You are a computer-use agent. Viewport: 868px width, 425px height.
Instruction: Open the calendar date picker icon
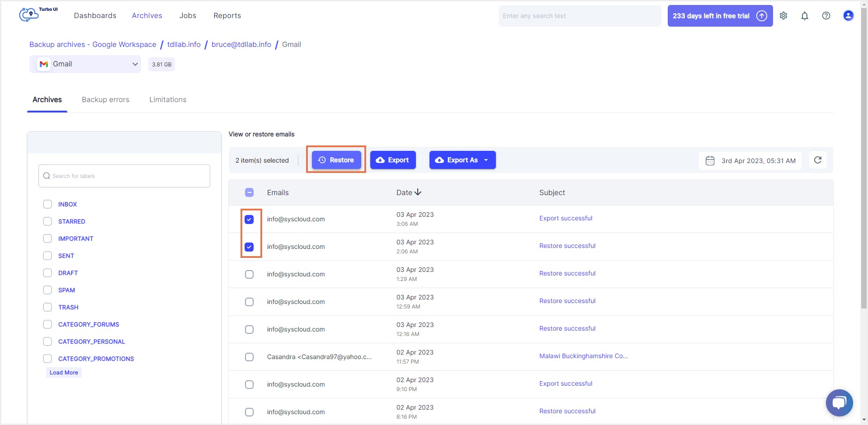click(710, 160)
